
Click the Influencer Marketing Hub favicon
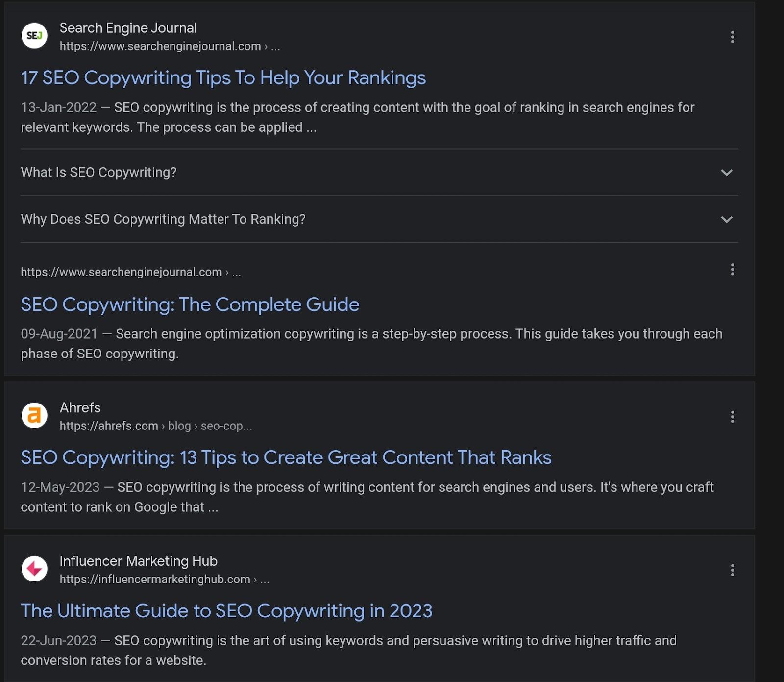(x=34, y=569)
